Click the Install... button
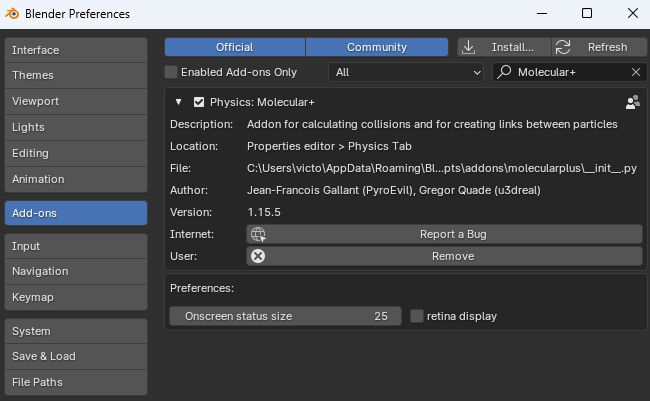This screenshot has width=650, height=401. (x=504, y=47)
